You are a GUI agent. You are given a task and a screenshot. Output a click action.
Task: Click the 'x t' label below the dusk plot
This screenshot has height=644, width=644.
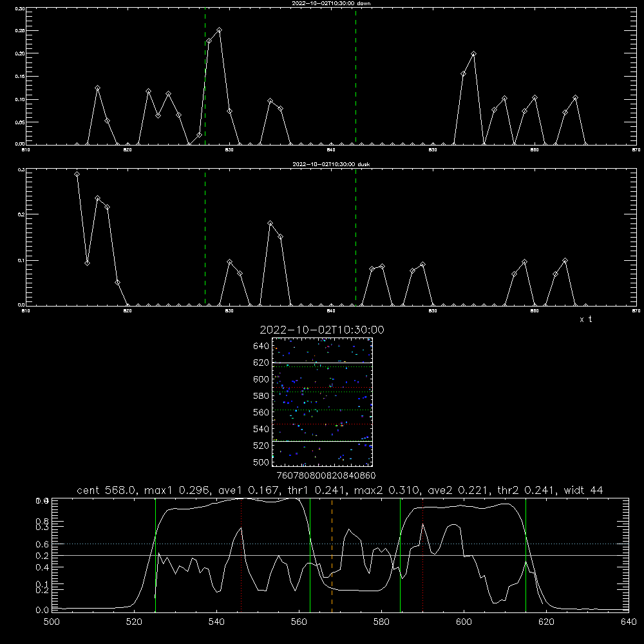pos(585,319)
